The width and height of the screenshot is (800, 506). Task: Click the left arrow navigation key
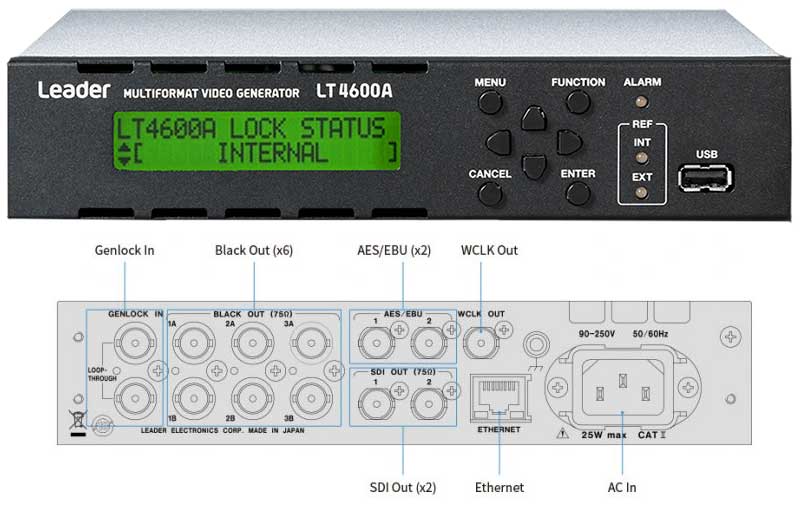(498, 142)
